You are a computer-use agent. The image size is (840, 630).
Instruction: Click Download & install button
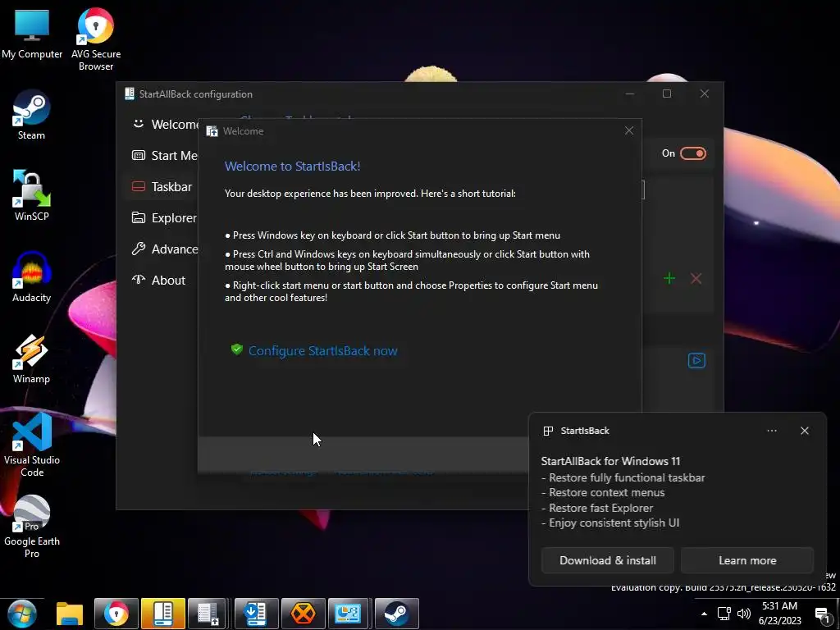(608, 560)
